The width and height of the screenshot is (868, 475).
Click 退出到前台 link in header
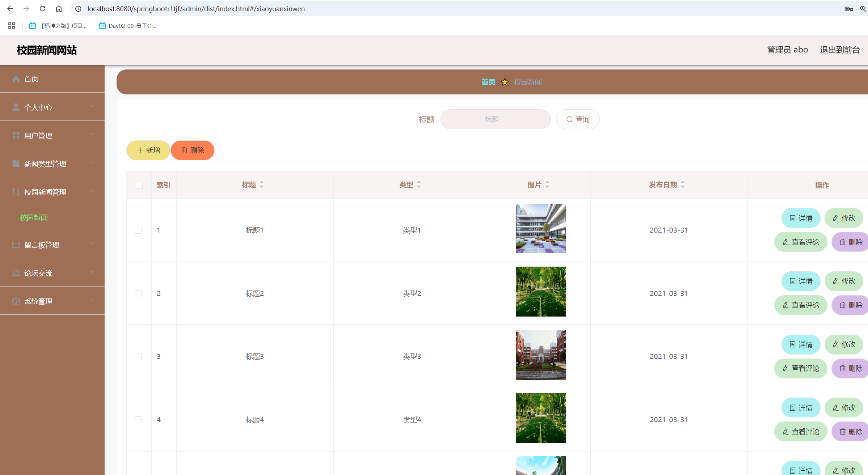(x=840, y=50)
